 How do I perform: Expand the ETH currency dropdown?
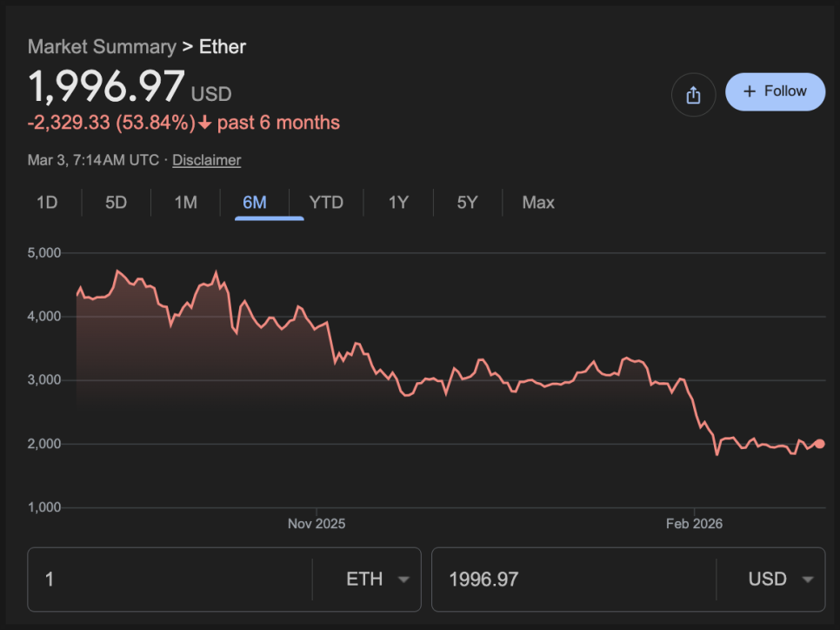(377, 580)
